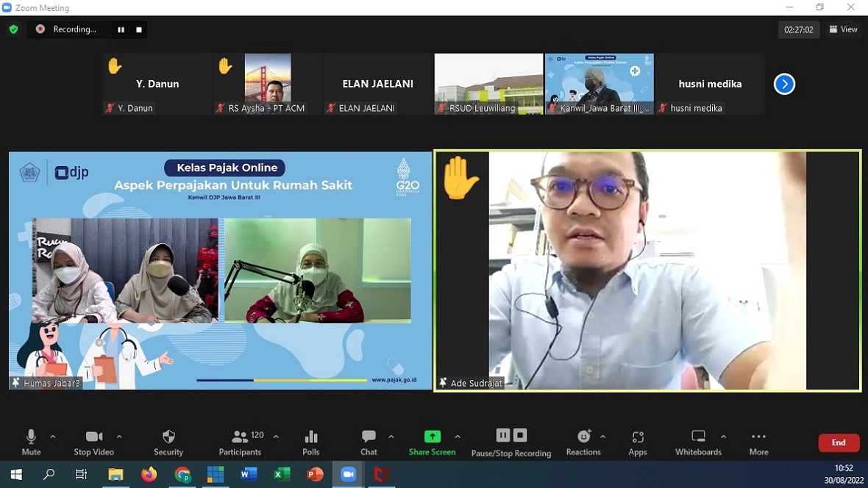Open the More options menu
Viewport: 868px width, 488px height.
tap(758, 442)
